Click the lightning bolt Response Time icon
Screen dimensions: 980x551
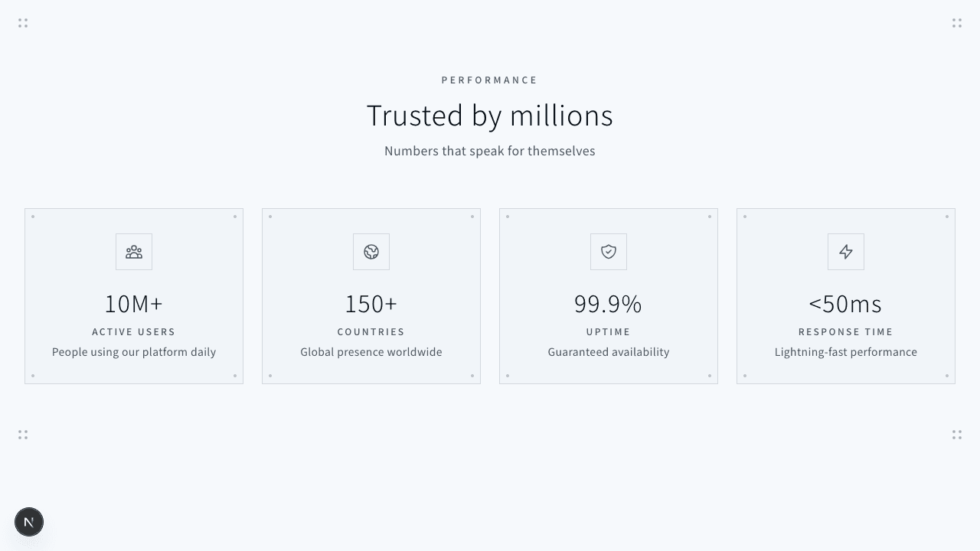[x=846, y=252]
